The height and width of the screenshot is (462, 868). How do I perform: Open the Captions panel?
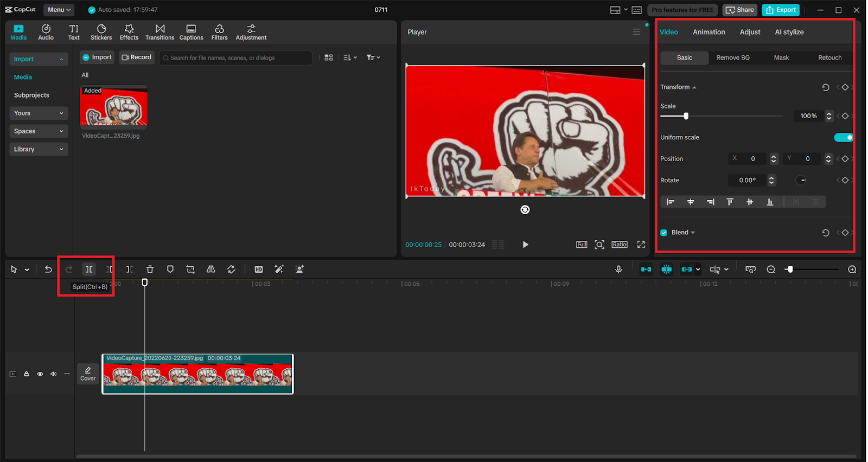coord(191,32)
